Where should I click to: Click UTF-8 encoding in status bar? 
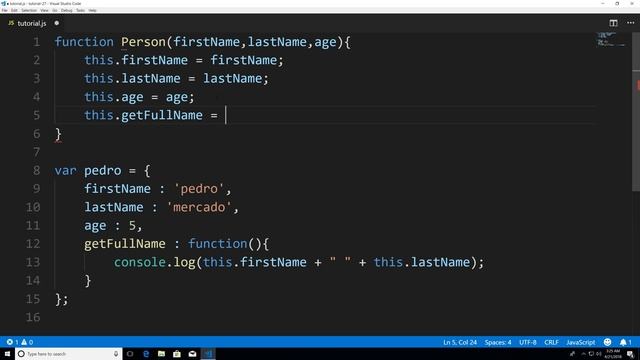pos(528,342)
